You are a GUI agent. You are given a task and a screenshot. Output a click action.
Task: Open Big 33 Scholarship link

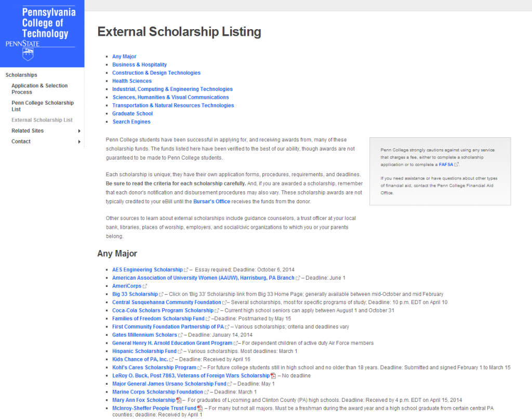point(135,294)
